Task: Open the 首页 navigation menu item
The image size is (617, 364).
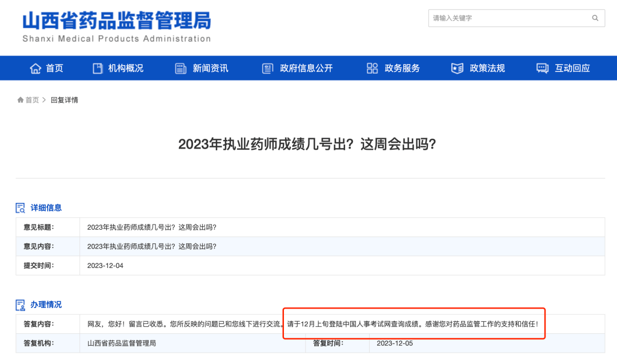Action: click(x=54, y=68)
